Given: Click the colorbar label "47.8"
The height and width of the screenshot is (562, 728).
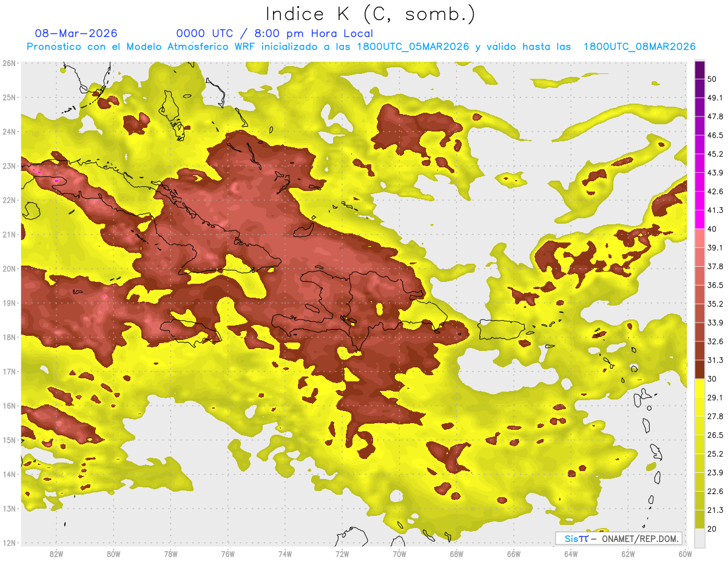Looking at the screenshot, I should coord(715,116).
